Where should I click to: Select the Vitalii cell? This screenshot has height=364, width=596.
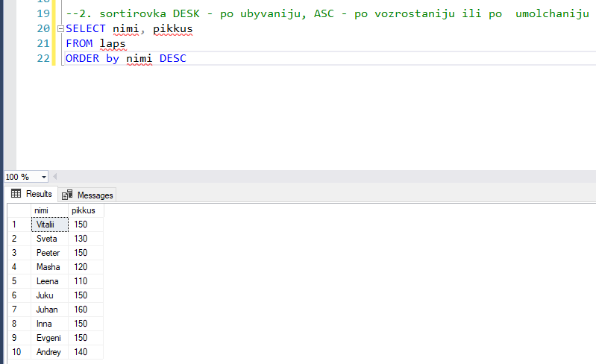click(50, 225)
